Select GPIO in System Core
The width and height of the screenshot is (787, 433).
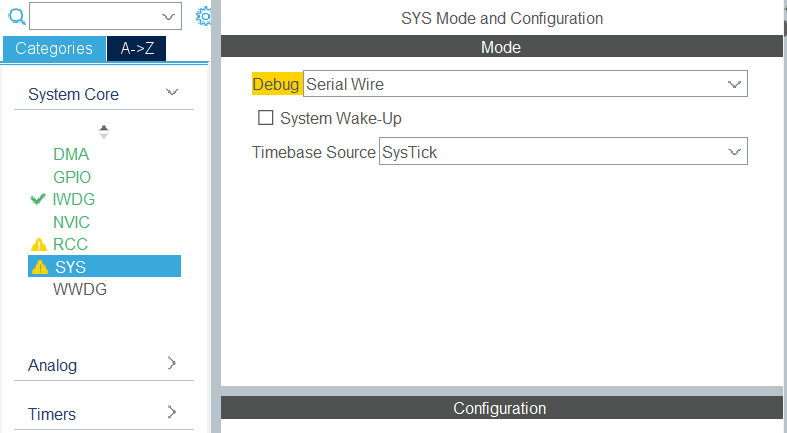tap(72, 177)
